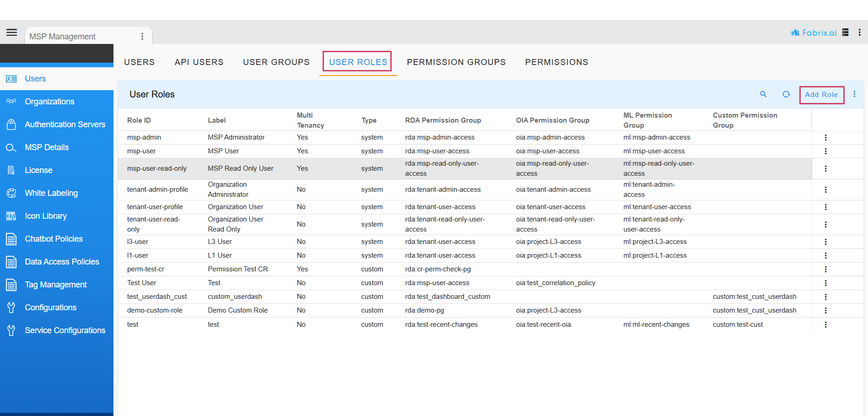Select the License icon in the sidebar

point(11,170)
